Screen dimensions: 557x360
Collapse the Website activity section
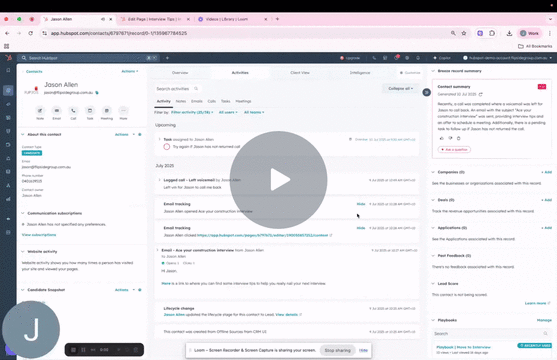point(23,252)
